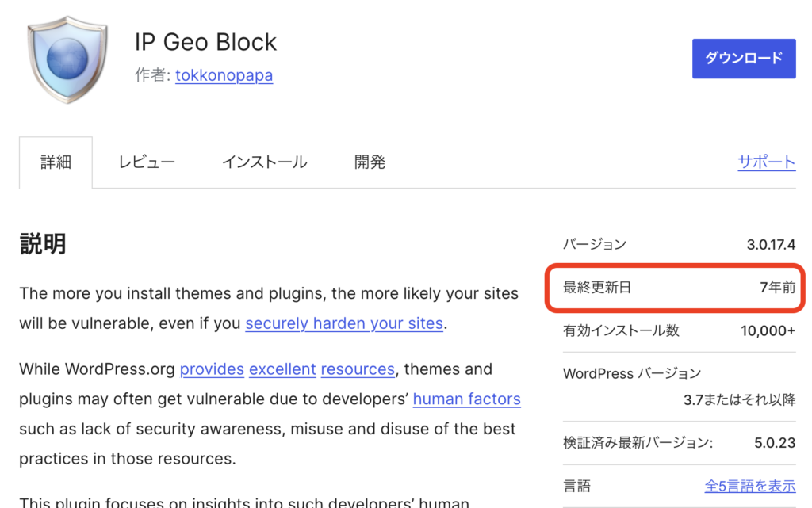Follow the "securely harden your sites" link
The height and width of the screenshot is (508, 812).
coord(344,323)
